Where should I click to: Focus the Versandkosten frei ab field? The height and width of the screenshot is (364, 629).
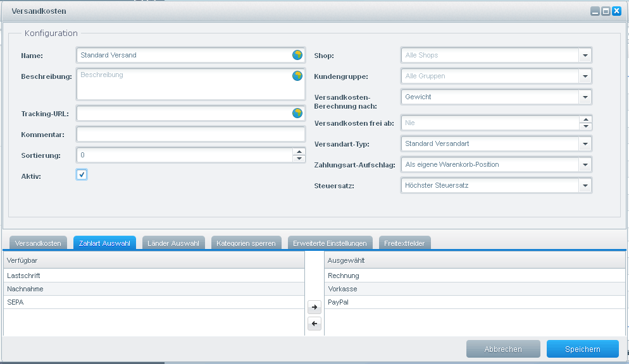point(490,123)
